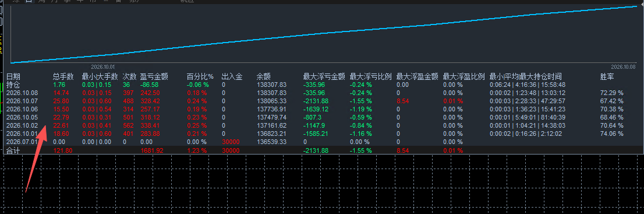Click trade count 397 on 2026.10.08
644x214 pixels.
129,93
